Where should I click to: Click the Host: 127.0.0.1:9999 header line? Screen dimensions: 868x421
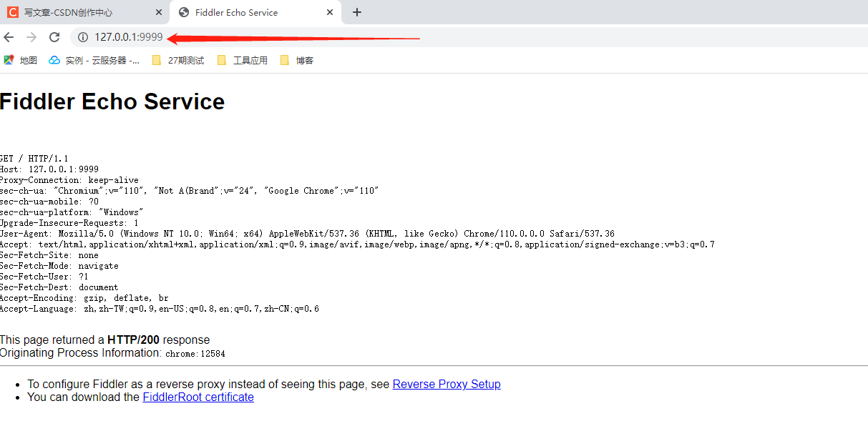(49, 169)
